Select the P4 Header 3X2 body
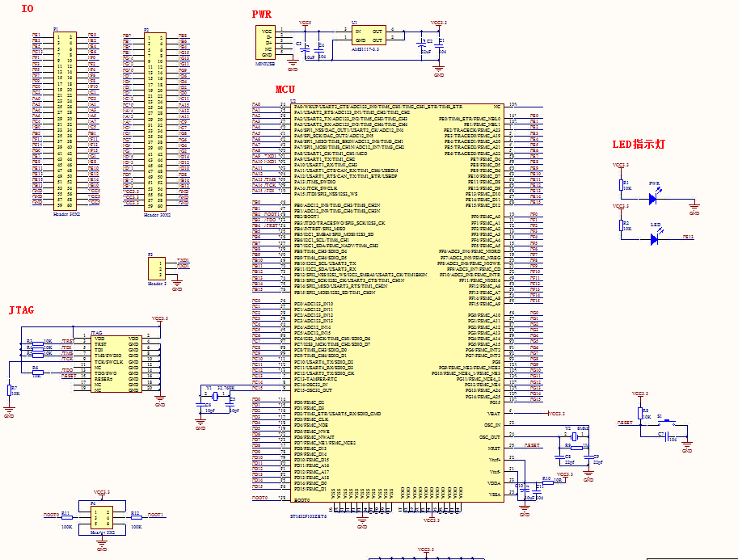Screen dimensions: 738x560 [x=102, y=517]
